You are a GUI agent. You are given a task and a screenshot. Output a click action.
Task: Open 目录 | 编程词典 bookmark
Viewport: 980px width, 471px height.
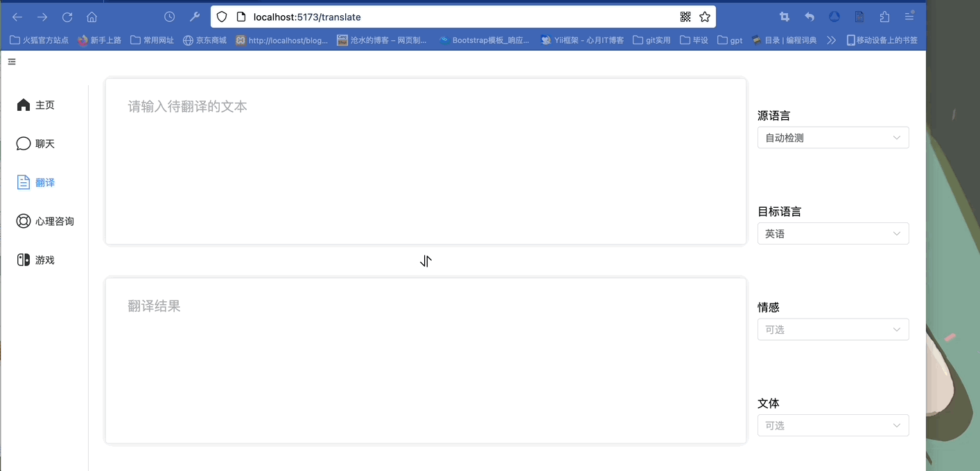(785, 40)
